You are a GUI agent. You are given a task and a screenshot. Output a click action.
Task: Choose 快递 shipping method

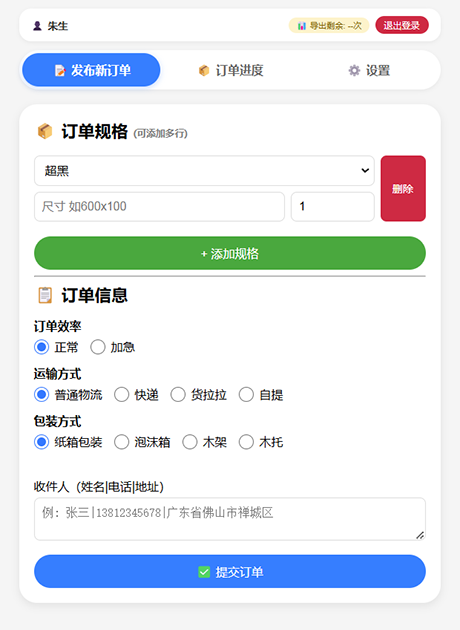pos(121,395)
